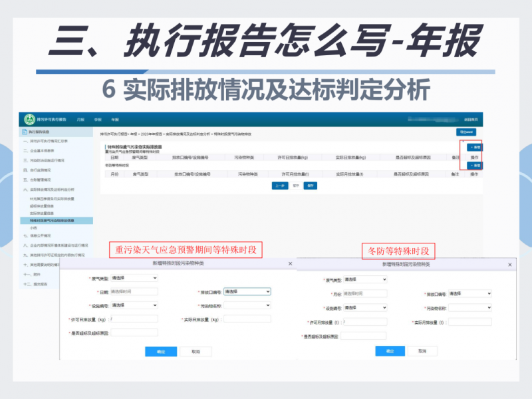This screenshot has height=399, width=532.
Task: Select 五、台账管理情况 in sidebar
Action: pos(37,180)
